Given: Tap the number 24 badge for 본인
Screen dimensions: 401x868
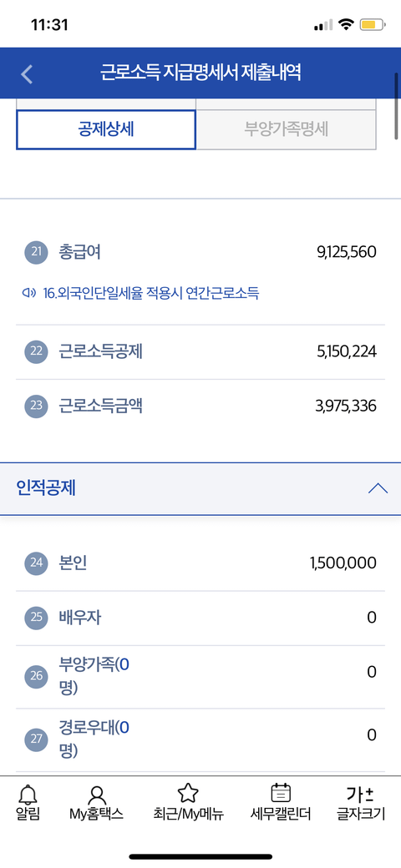Looking at the screenshot, I should click(37, 563).
